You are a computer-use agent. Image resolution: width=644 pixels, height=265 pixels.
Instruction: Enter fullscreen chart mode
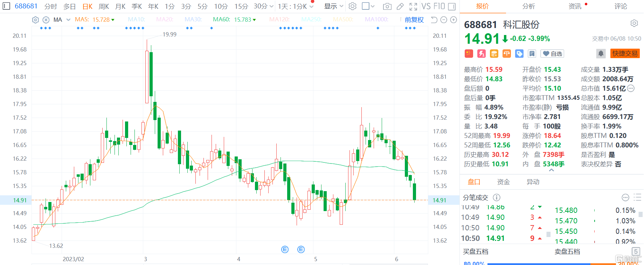pos(413,6)
